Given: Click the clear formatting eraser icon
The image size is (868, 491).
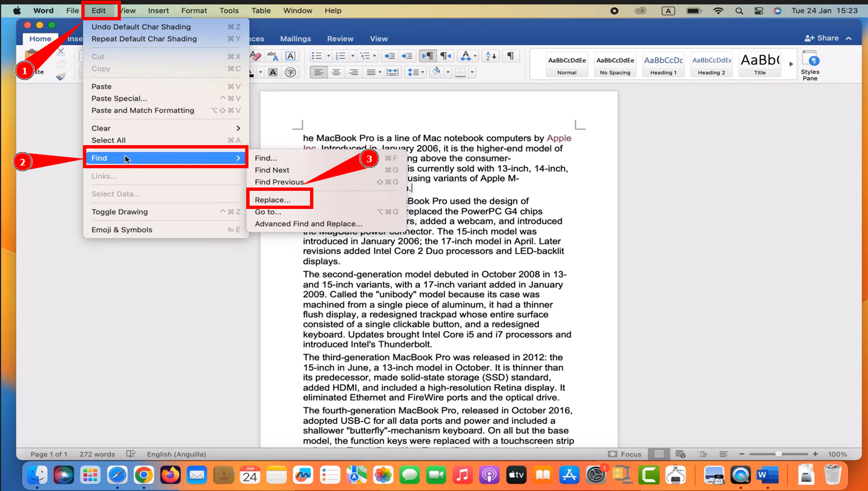Looking at the screenshot, I should 256,56.
